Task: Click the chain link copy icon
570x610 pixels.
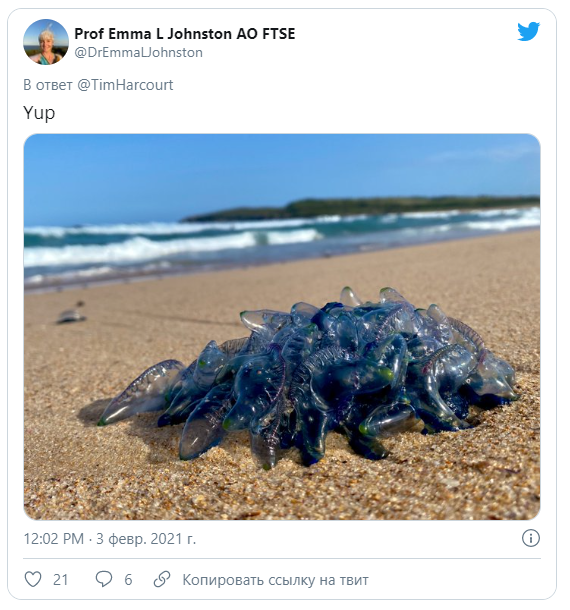Action: pyautogui.click(x=162, y=579)
